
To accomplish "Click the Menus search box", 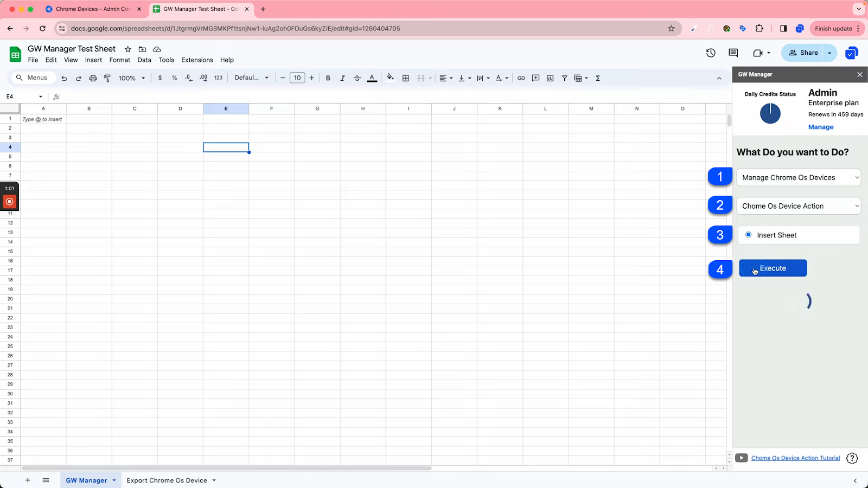I will (x=33, y=78).
